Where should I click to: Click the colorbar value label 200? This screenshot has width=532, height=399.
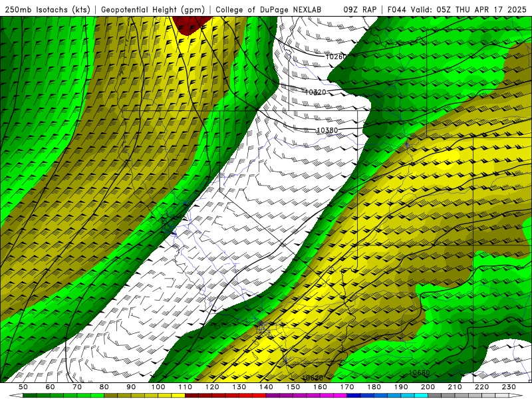tap(428, 387)
